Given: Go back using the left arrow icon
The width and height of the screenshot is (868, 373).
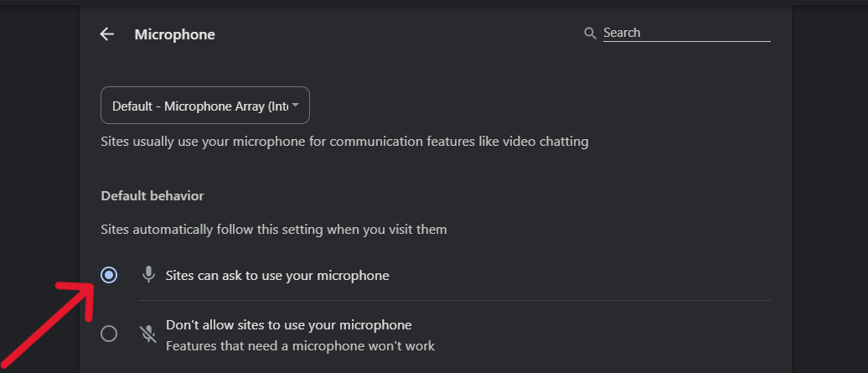Looking at the screenshot, I should 106,34.
